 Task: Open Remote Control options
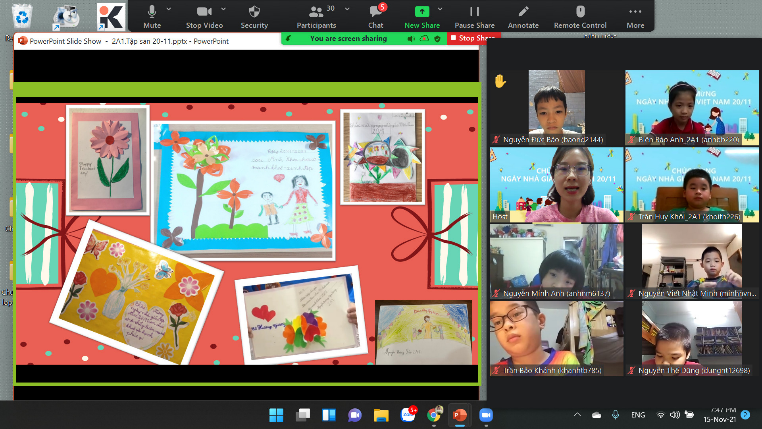(x=580, y=15)
